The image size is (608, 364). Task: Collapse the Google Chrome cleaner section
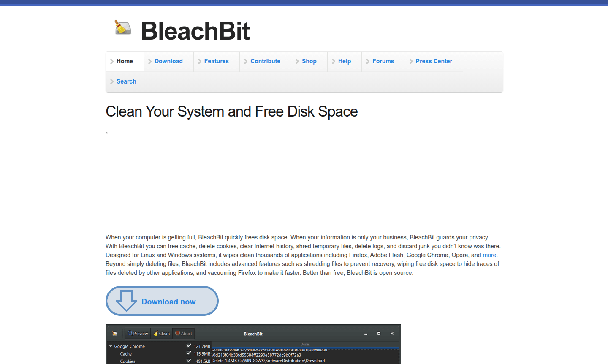coord(110,346)
